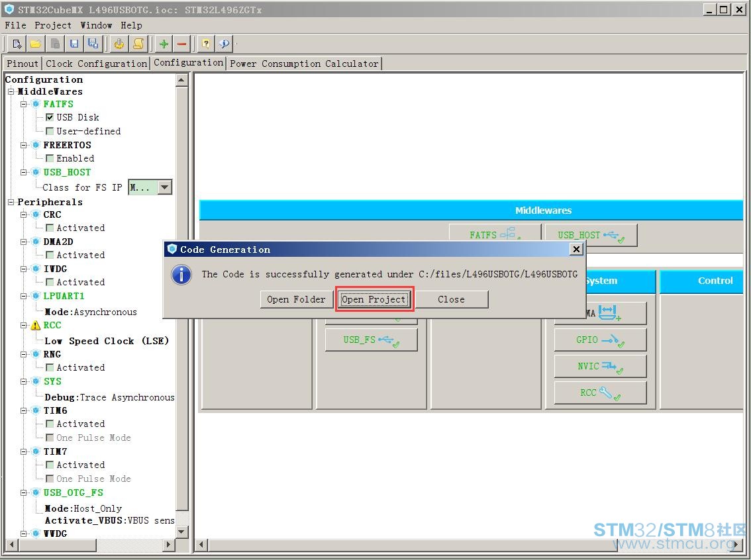Open the FATFS middleware button
The width and height of the screenshot is (751, 560).
(495, 232)
